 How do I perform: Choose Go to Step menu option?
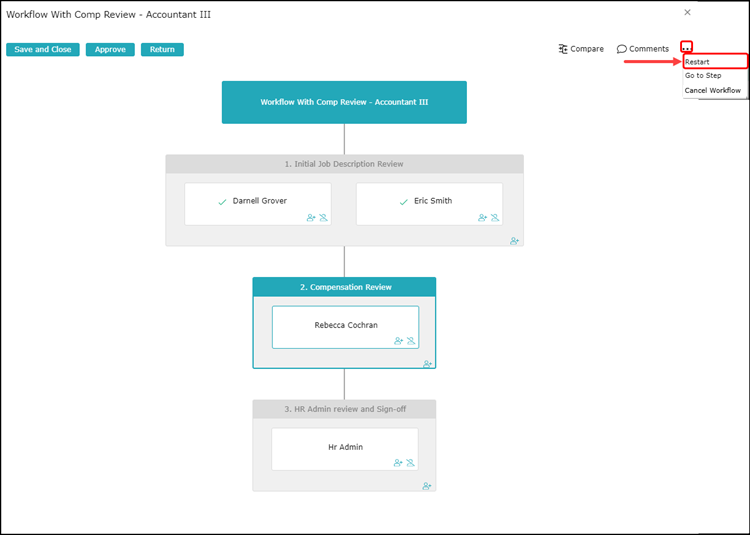click(x=703, y=76)
